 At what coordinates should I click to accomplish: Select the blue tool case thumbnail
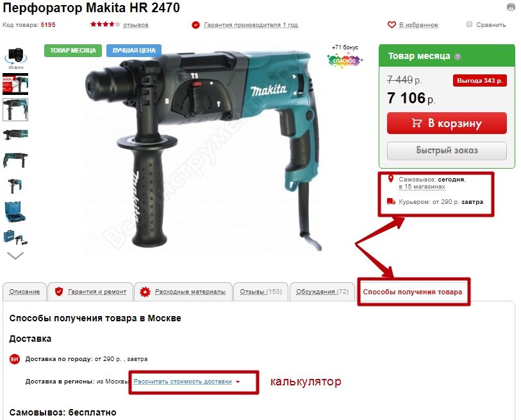[15, 212]
